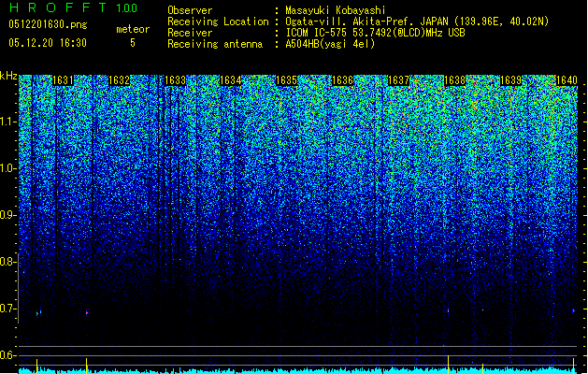588x374 pixels.
Task: Click the 'Receiving antenna' label
Action: coord(215,44)
